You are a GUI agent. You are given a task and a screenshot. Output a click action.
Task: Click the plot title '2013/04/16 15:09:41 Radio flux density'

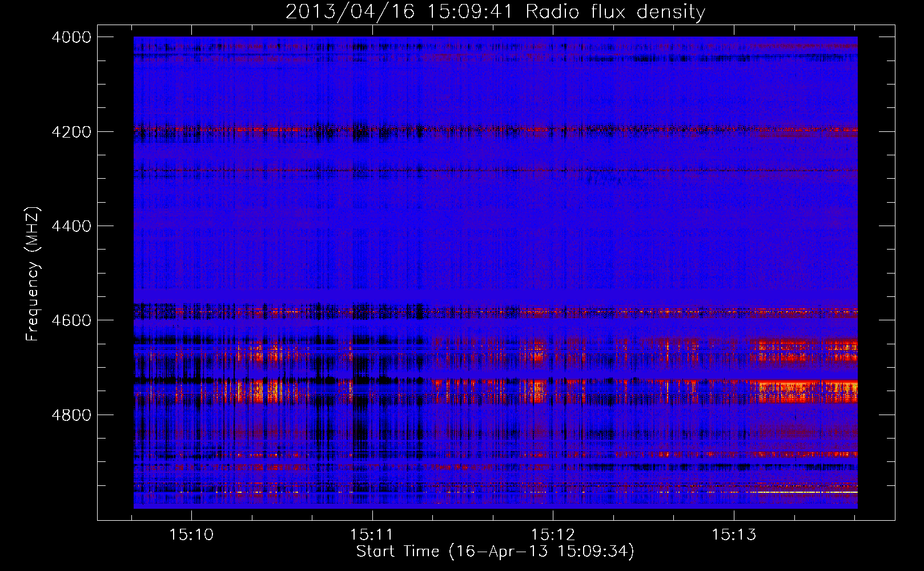[x=495, y=12]
